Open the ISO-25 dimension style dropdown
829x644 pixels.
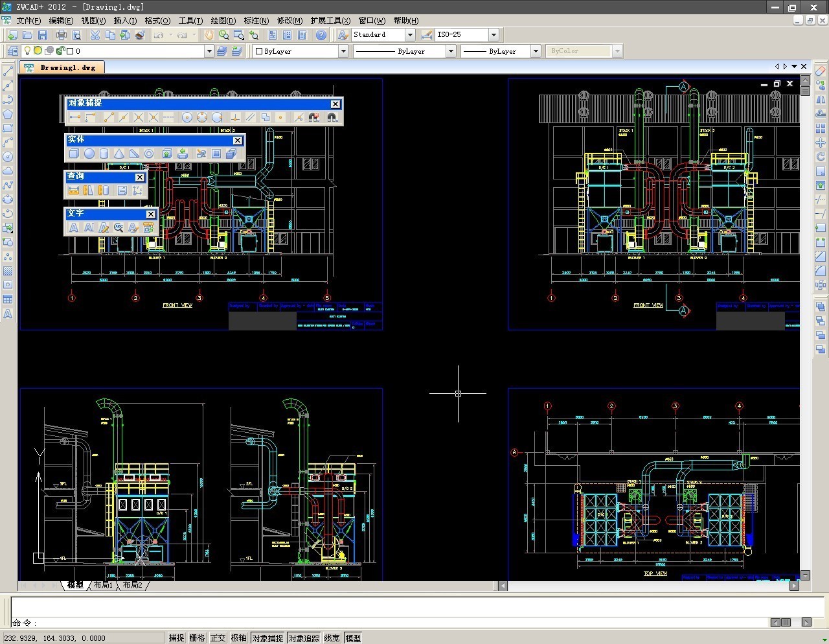(494, 35)
